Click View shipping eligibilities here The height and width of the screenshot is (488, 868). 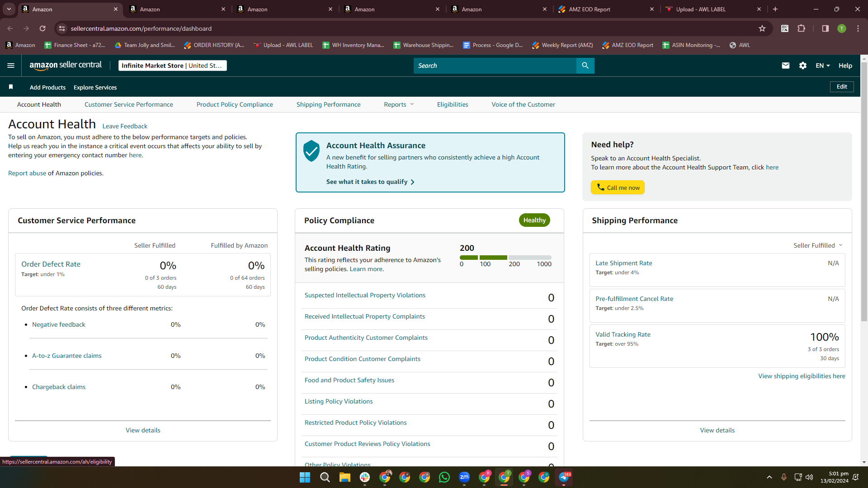(802, 376)
